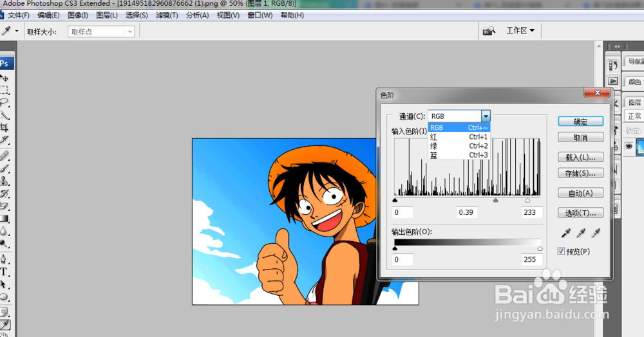This screenshot has width=644, height=337.
Task: Open the Actions panel play icon
Action: (613, 81)
